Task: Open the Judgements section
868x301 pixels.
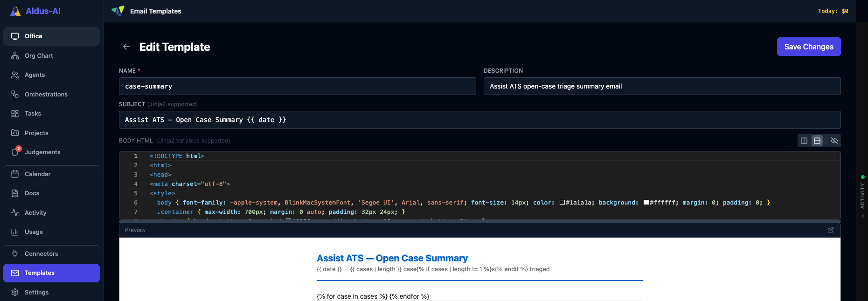Action: point(51,152)
